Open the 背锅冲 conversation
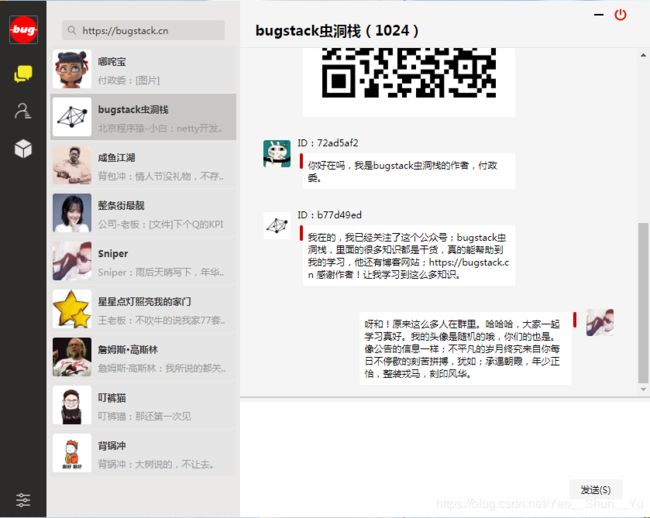Viewport: 650px width, 518px height. (x=143, y=453)
